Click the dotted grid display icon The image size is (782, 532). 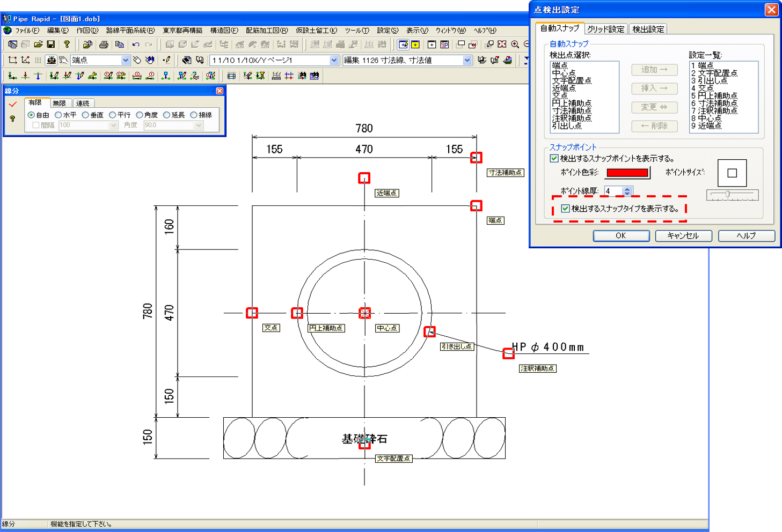pos(38,60)
